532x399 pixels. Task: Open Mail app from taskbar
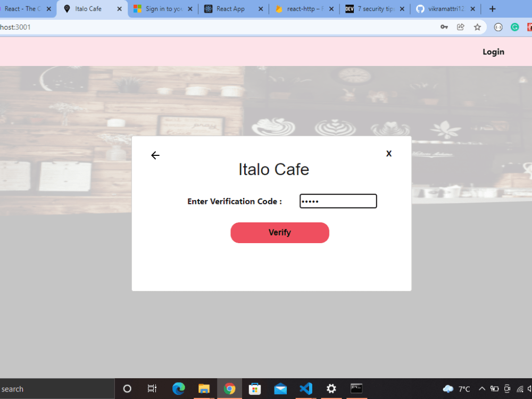280,388
